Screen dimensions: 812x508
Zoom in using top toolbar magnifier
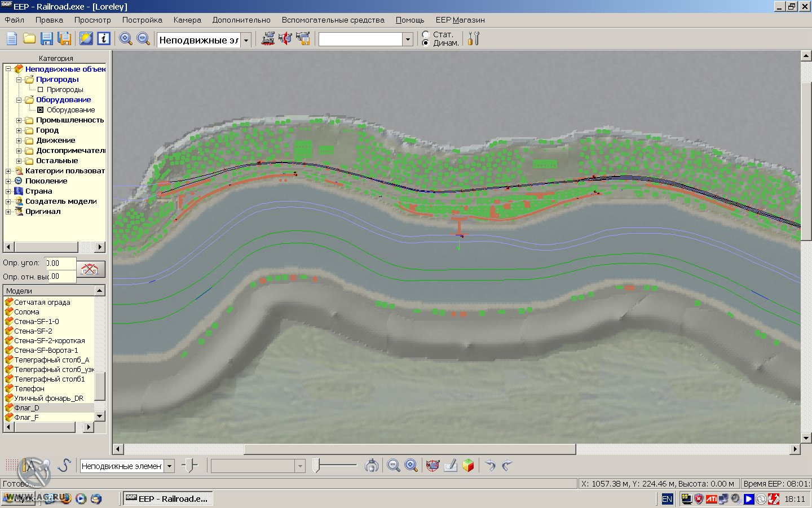point(126,38)
